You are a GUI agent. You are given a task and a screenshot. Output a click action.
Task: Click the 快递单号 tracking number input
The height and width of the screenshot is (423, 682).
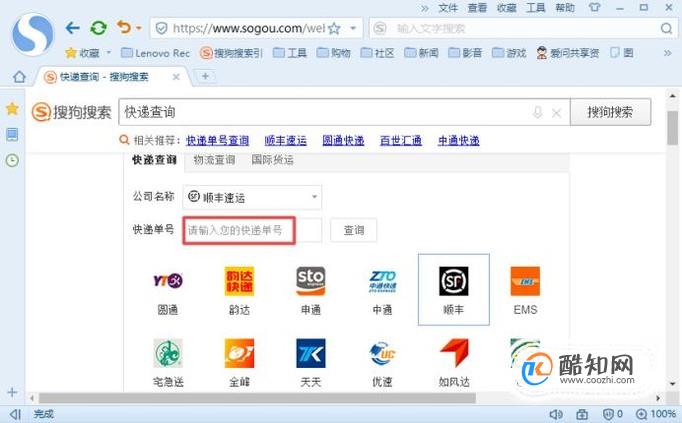[x=252, y=230]
